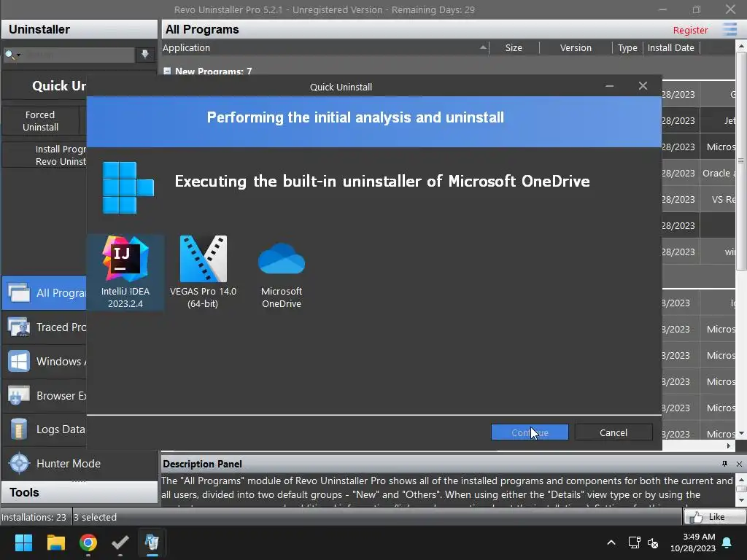Sort by Version column header
This screenshot has height=560, width=747.
point(576,47)
